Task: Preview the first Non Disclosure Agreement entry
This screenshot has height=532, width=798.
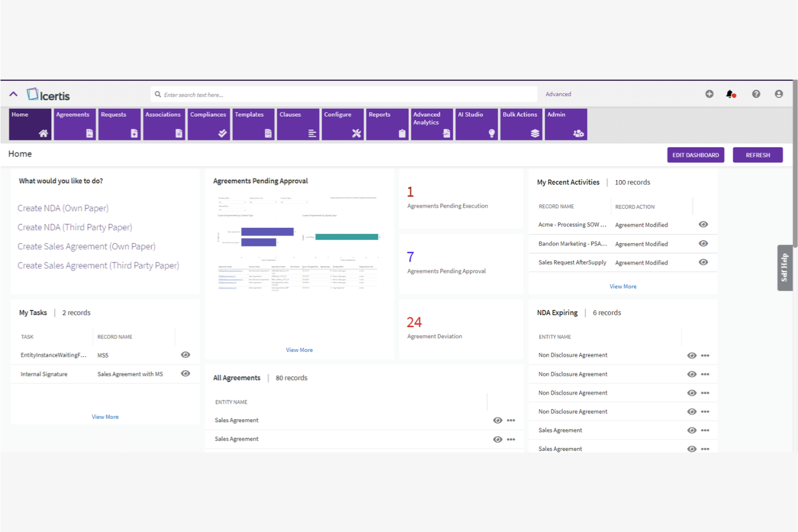Action: pyautogui.click(x=691, y=355)
